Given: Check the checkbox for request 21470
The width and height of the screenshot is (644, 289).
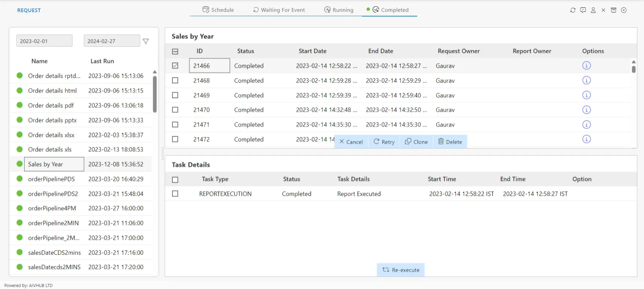Looking at the screenshot, I should coord(175,110).
